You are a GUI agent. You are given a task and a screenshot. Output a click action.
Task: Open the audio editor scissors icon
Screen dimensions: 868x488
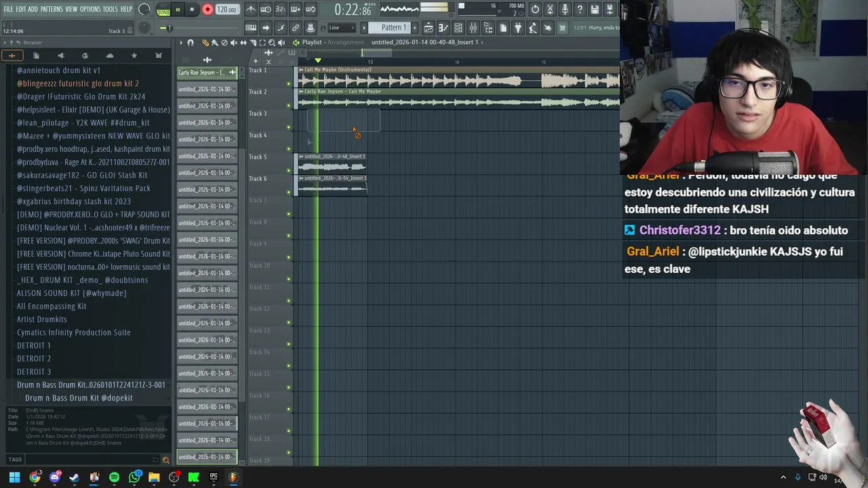550,9
